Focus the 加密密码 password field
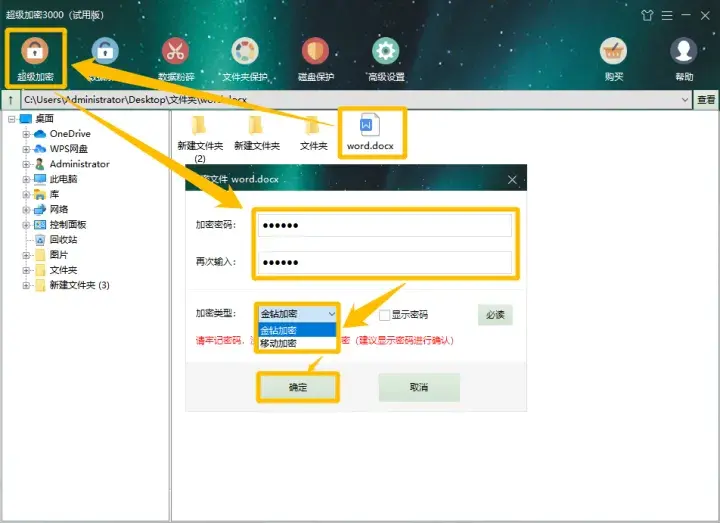The height and width of the screenshot is (523, 720). coord(385,225)
